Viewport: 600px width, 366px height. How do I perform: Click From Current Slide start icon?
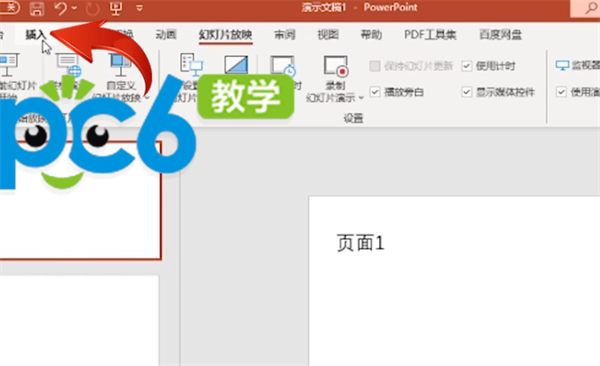(8, 65)
